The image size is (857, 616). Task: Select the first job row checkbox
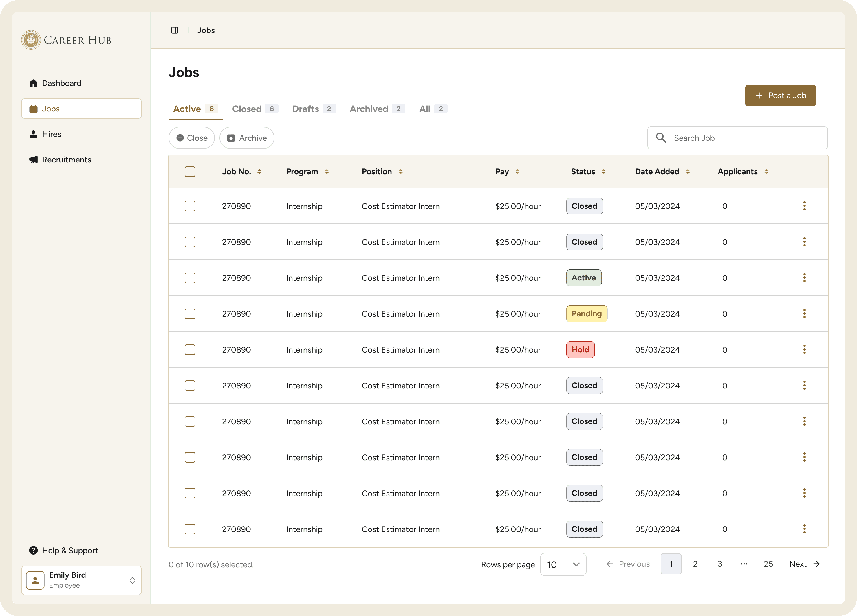point(190,206)
